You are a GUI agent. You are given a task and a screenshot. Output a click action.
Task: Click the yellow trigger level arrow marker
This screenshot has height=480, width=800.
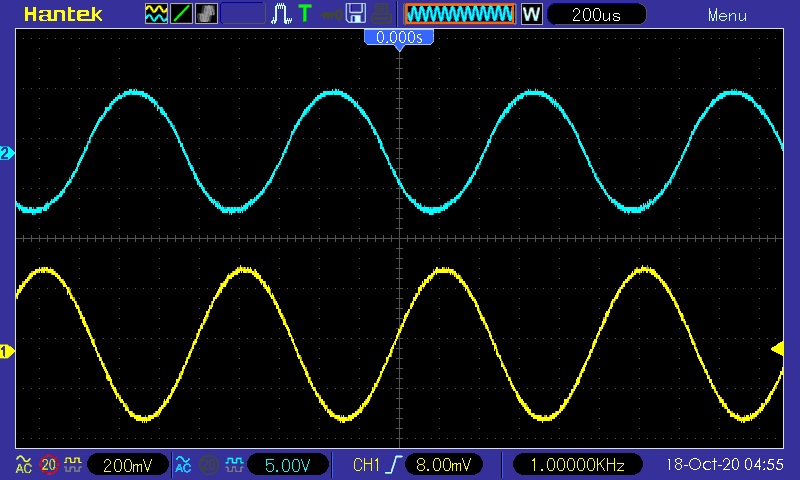tap(776, 348)
